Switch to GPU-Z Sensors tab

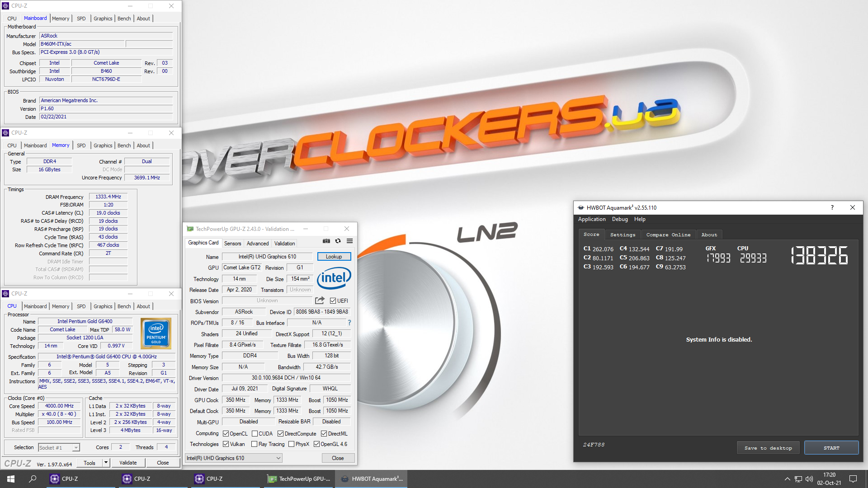[x=233, y=244]
